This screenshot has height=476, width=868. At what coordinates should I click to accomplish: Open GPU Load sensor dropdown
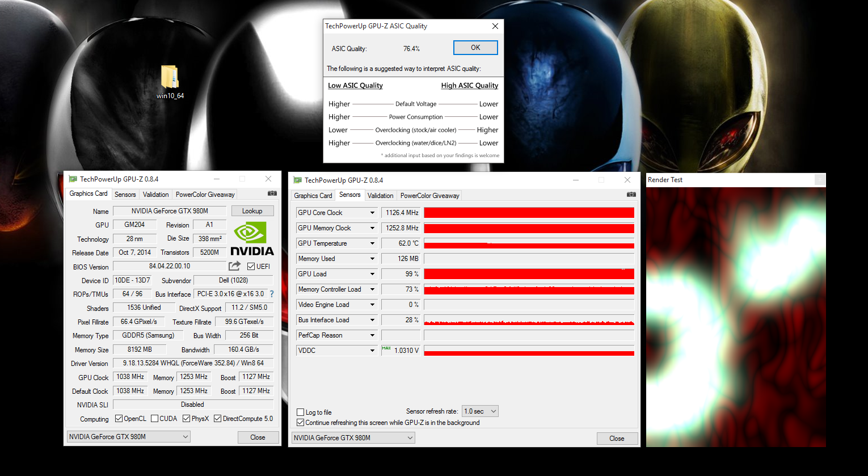(372, 274)
